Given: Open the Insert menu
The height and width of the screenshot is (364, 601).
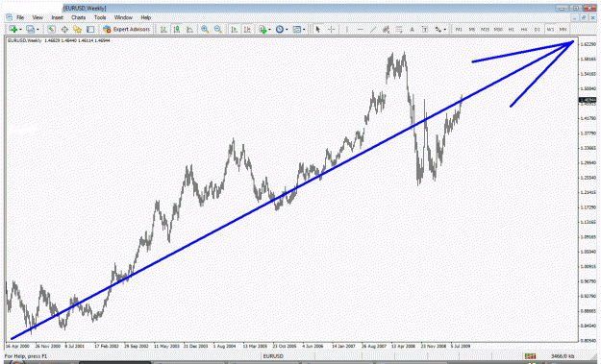Looking at the screenshot, I should pyautogui.click(x=57, y=17).
